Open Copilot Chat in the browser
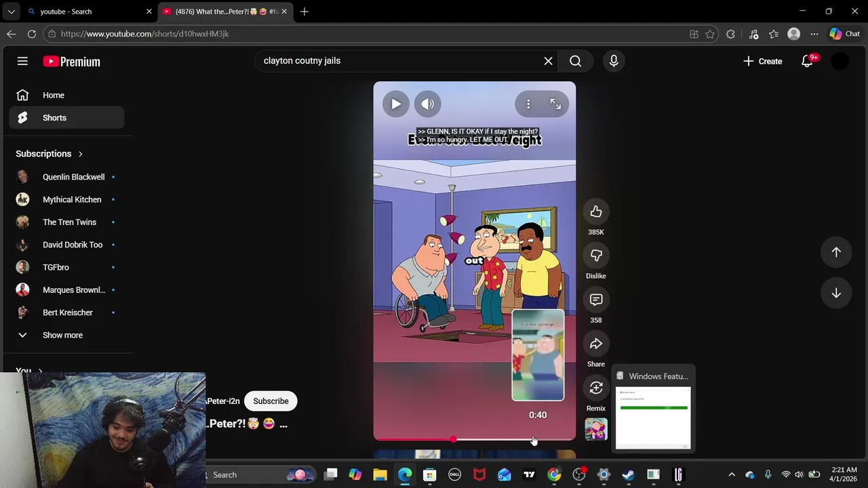The height and width of the screenshot is (488, 868). click(x=844, y=34)
